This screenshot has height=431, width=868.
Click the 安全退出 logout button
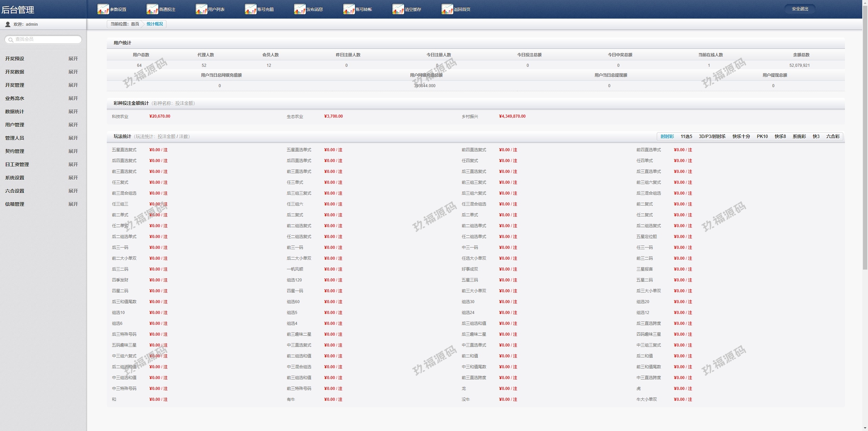click(x=800, y=9)
